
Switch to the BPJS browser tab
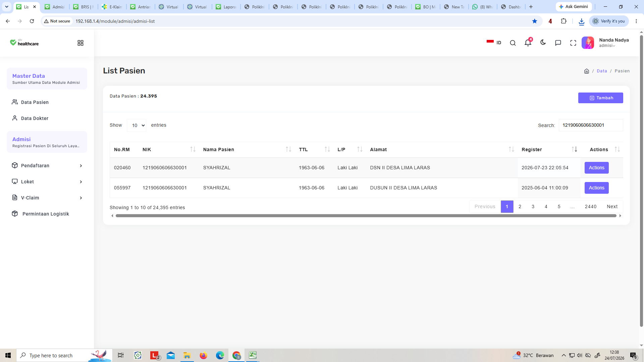84,7
